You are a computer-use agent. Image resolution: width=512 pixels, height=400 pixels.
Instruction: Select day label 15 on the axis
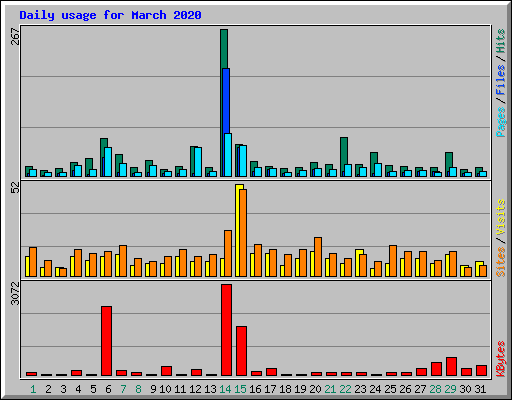tap(240, 389)
